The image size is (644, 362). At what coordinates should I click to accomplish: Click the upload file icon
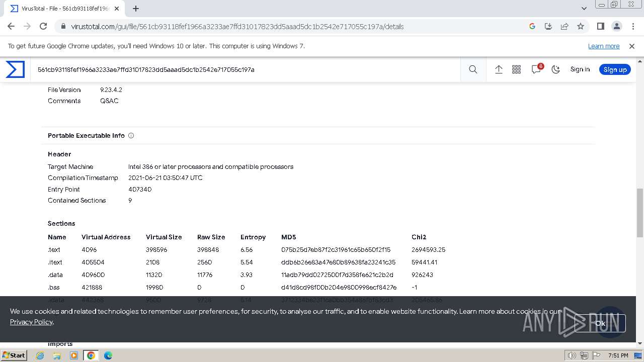pyautogui.click(x=499, y=69)
